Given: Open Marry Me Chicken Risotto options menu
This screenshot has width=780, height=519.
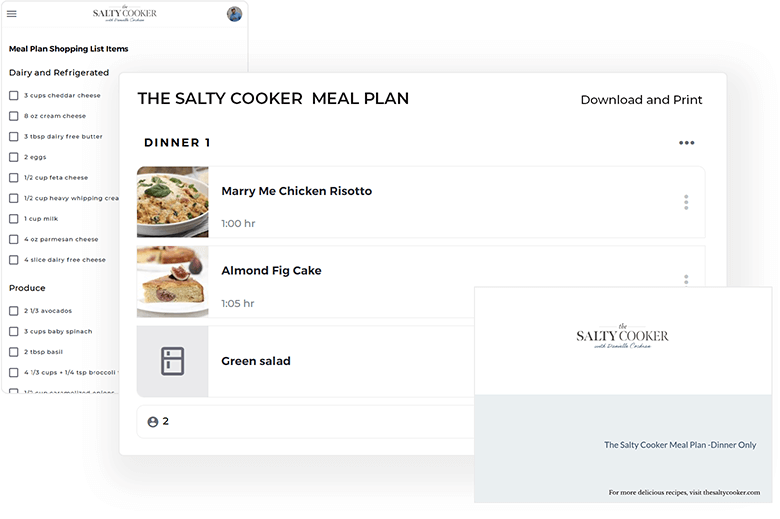Looking at the screenshot, I should click(x=686, y=202).
